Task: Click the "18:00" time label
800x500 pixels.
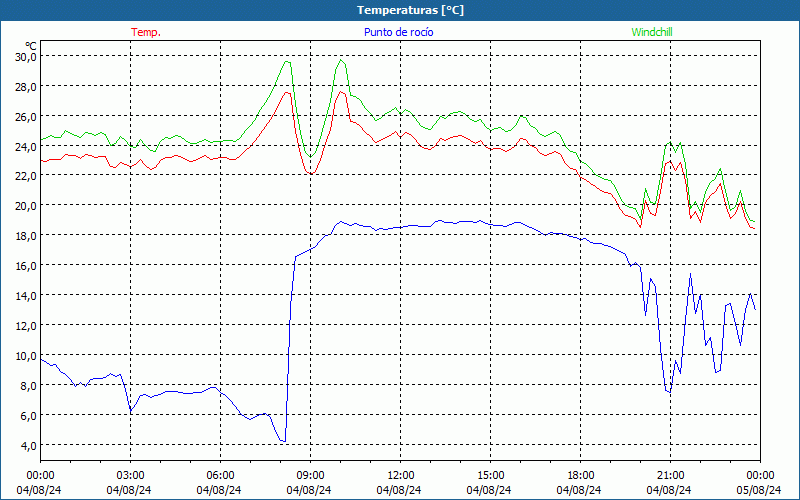Action: [580, 476]
